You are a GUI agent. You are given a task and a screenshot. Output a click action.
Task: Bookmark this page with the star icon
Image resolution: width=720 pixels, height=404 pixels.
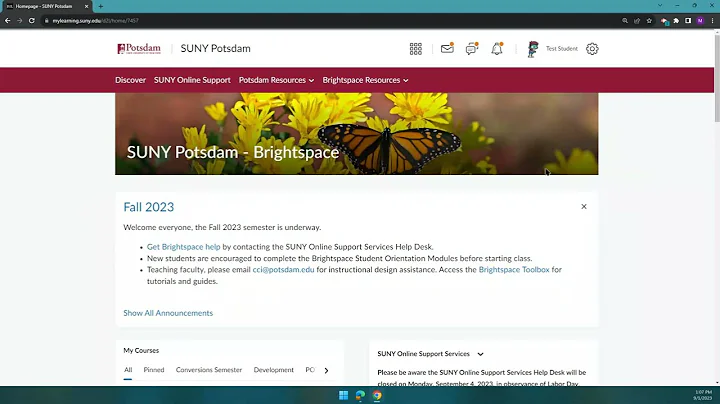649,21
